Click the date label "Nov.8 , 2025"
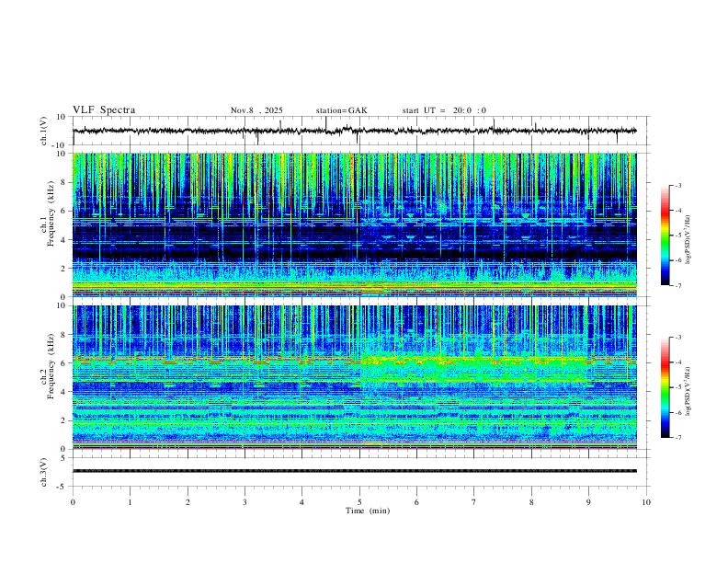This screenshot has width=728, height=563. (x=256, y=110)
